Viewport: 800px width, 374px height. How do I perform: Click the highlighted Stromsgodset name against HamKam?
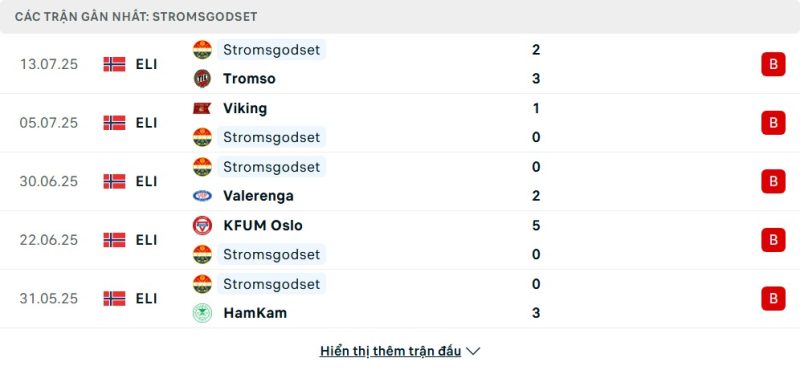[271, 284]
